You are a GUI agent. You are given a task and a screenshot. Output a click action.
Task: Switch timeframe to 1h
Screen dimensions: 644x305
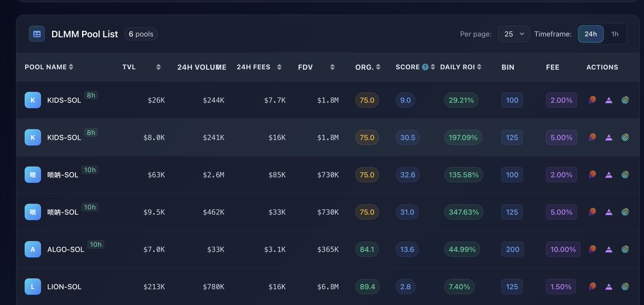coord(614,34)
